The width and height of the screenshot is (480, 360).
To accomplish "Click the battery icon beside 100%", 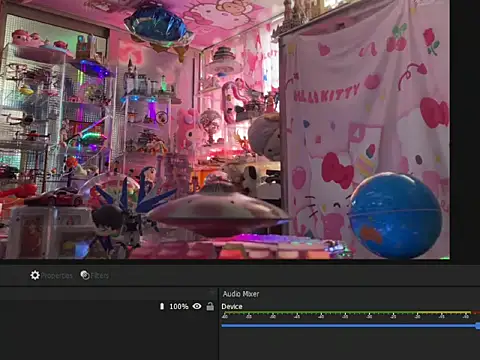I will pos(162,306).
